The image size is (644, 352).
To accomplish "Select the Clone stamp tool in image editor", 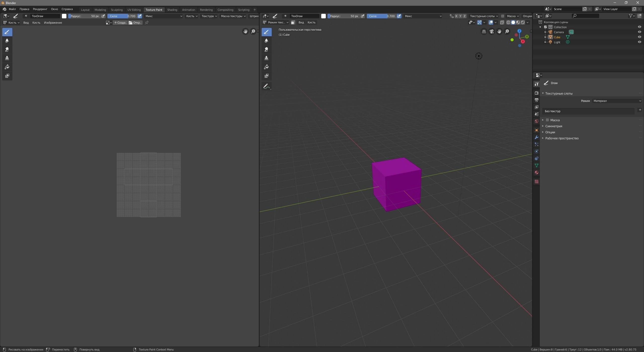I will click(7, 58).
